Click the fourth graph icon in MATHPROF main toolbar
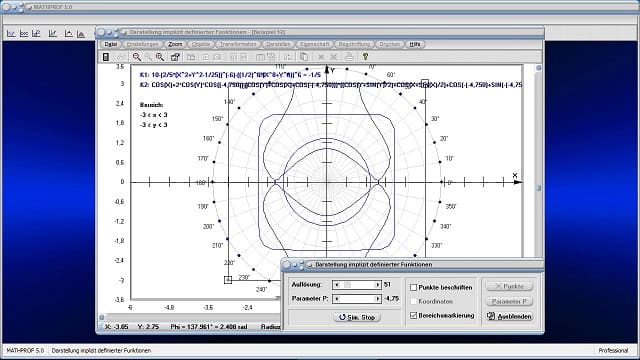640x360 pixels. click(52, 33)
